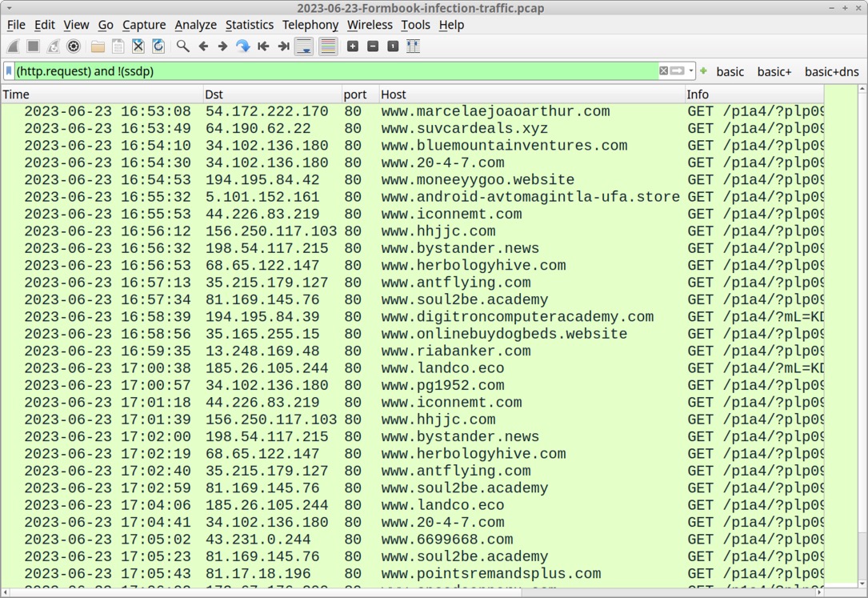Go back in packet history

203,46
